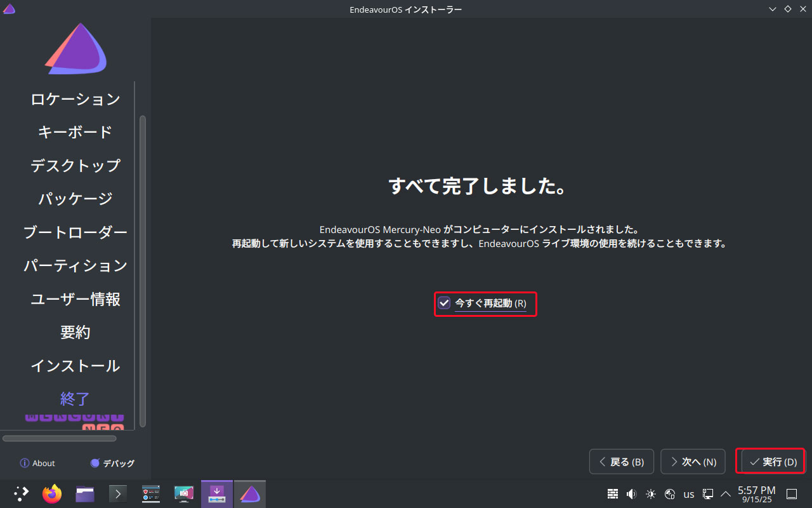Click the 次へ (N) button
This screenshot has width=812, height=508.
click(693, 462)
